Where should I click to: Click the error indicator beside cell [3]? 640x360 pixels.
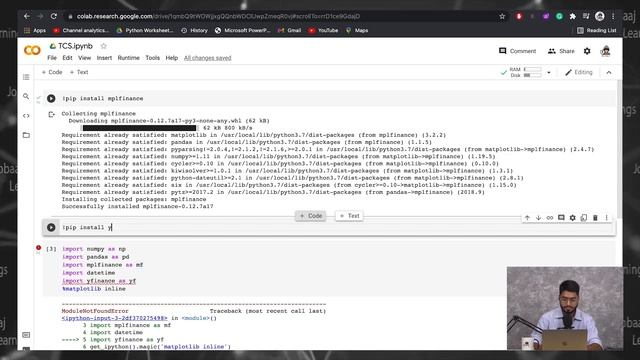38,248
